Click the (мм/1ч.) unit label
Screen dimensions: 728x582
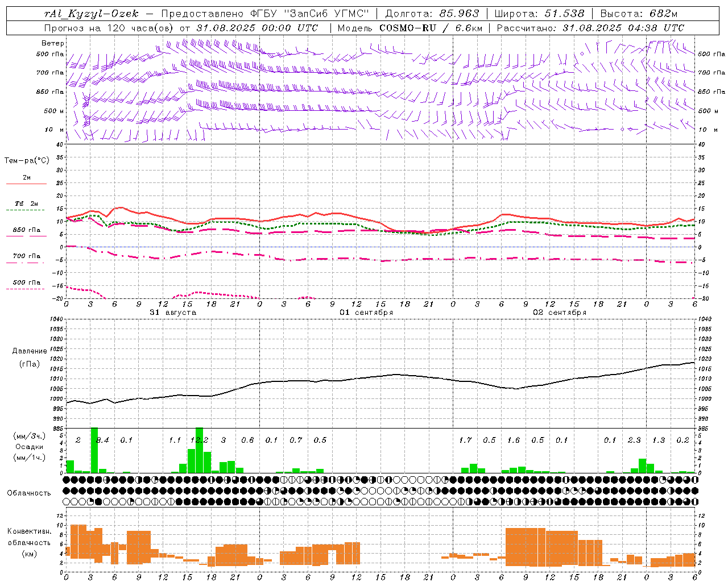[30, 458]
